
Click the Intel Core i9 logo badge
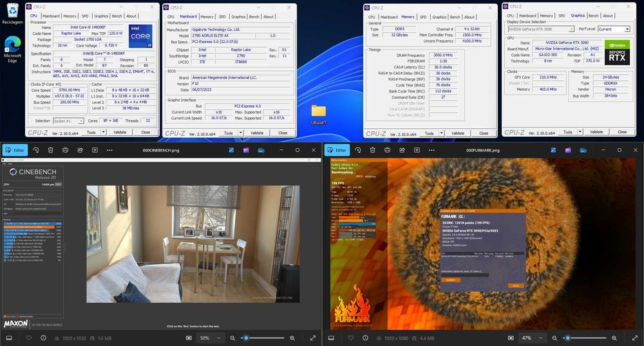(140, 36)
